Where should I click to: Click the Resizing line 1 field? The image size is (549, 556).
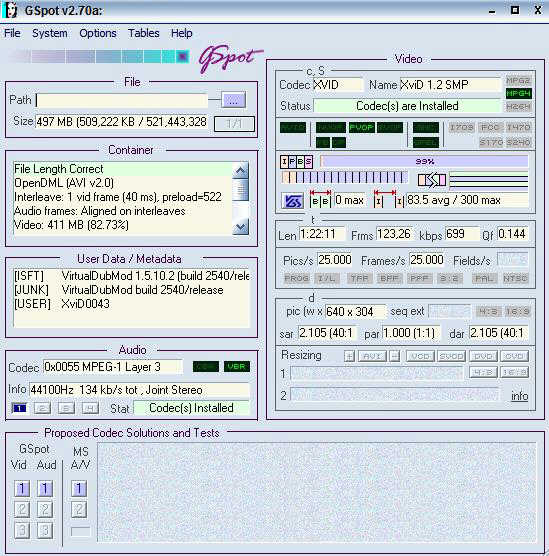pos(377,373)
